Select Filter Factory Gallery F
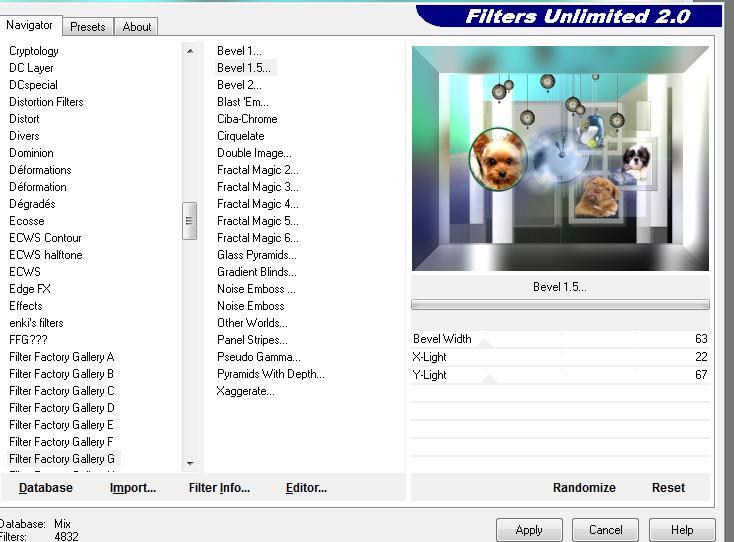The image size is (734, 542). click(x=61, y=442)
